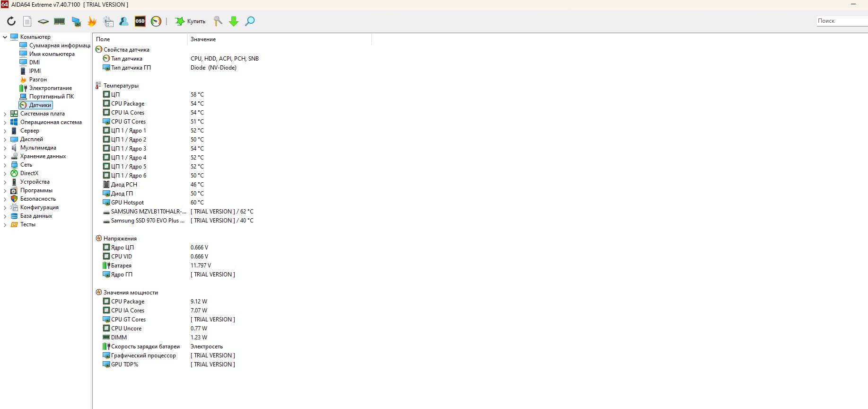Open the IPMI tree item
Image resolution: width=868 pixels, height=409 pixels.
tap(35, 71)
